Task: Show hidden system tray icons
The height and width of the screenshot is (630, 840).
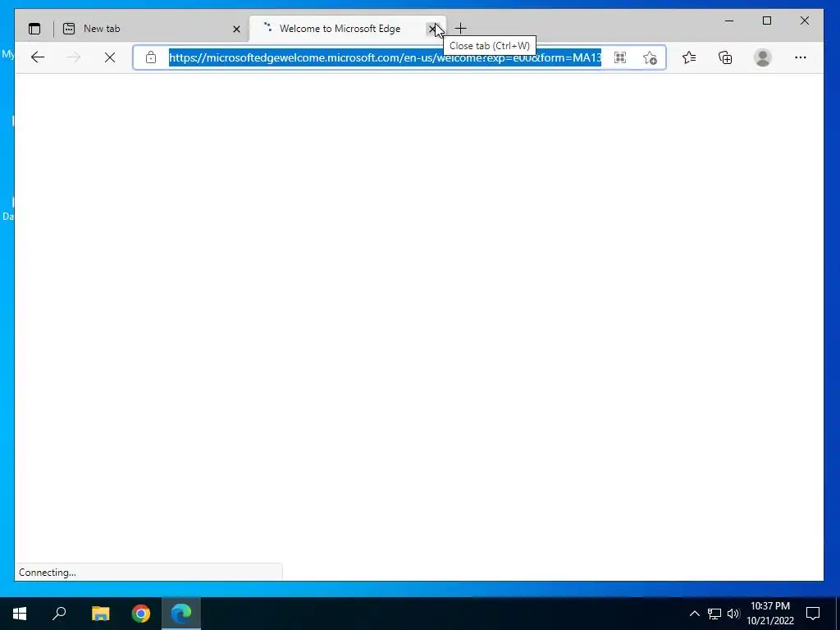Action: 694,614
